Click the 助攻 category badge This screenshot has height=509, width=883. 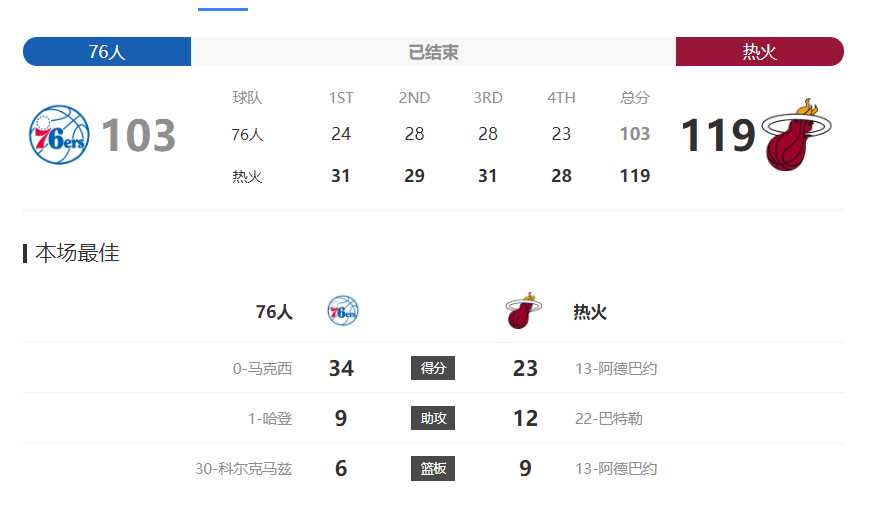433,418
